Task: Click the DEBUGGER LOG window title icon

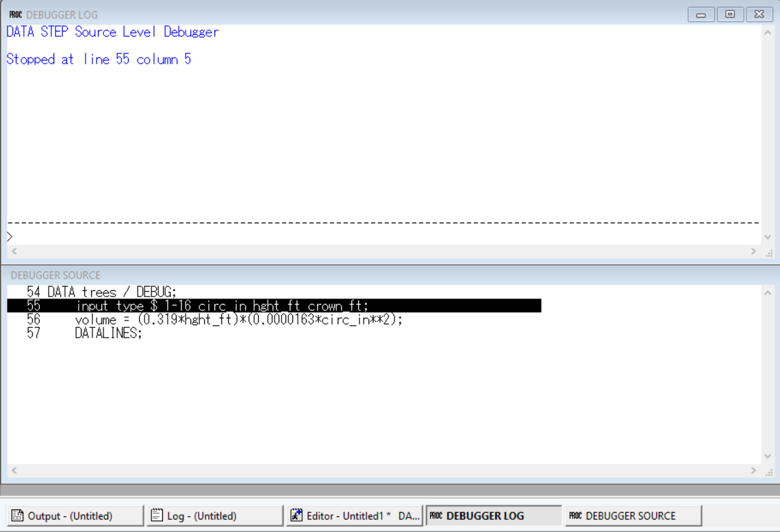Action: pyautogui.click(x=15, y=14)
